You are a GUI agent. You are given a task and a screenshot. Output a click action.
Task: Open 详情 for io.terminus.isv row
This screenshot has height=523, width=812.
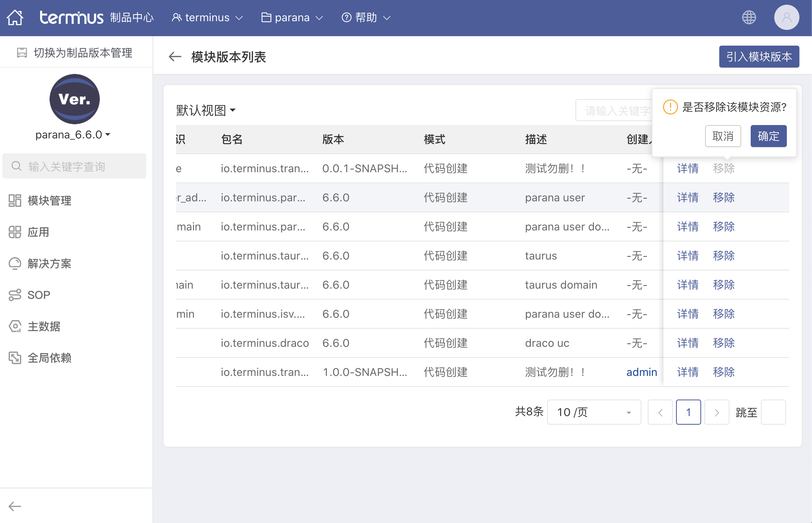687,314
